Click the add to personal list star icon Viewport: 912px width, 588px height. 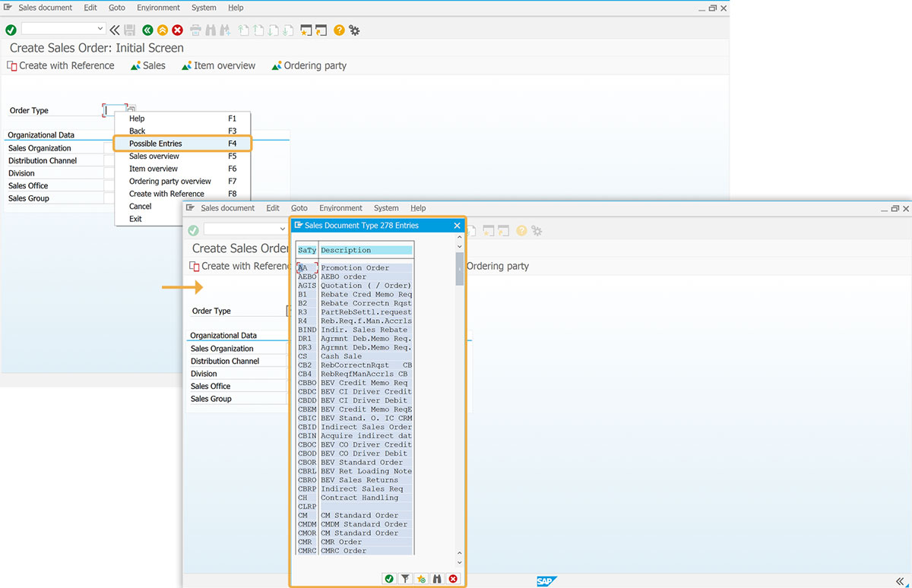(421, 578)
